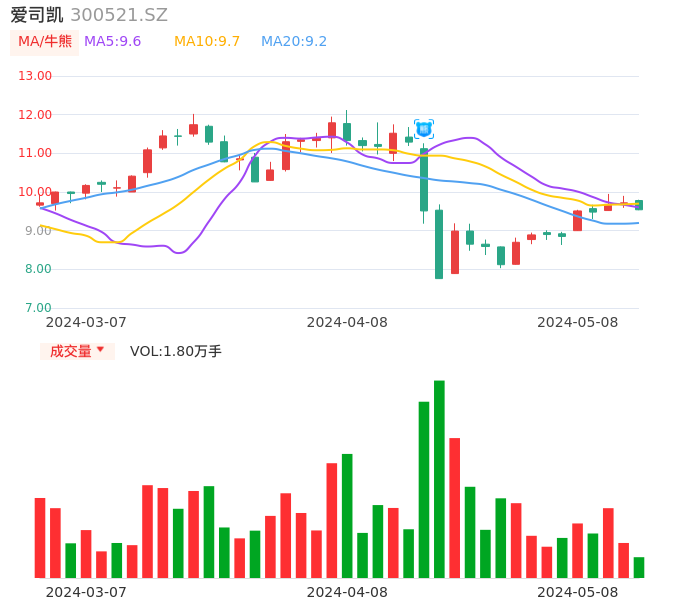Select the MA5:9.6 legend label
This screenshot has height=606, width=686.
tap(112, 42)
